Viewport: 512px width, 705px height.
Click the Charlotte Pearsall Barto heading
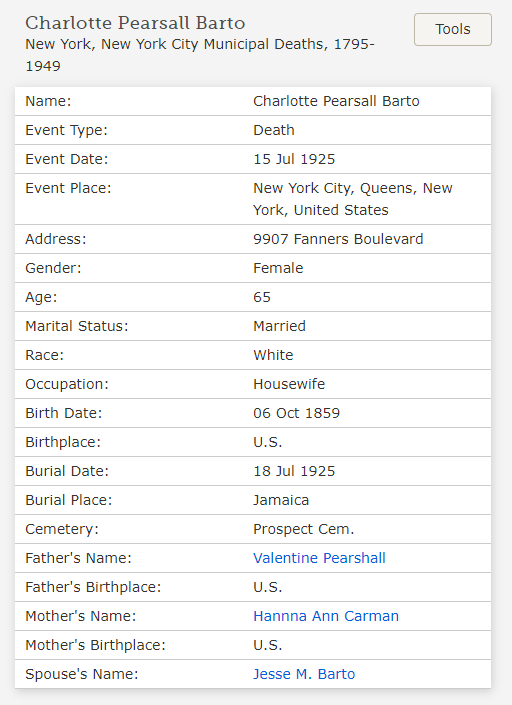(135, 23)
